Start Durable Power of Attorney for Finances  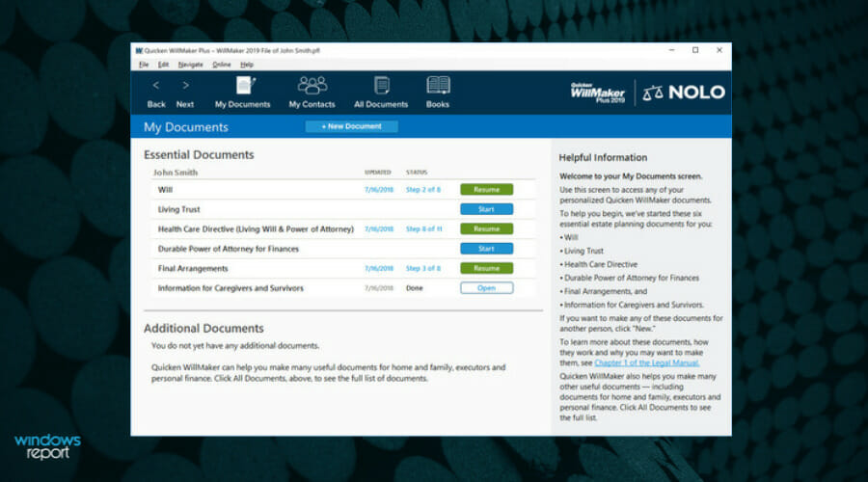(x=487, y=249)
